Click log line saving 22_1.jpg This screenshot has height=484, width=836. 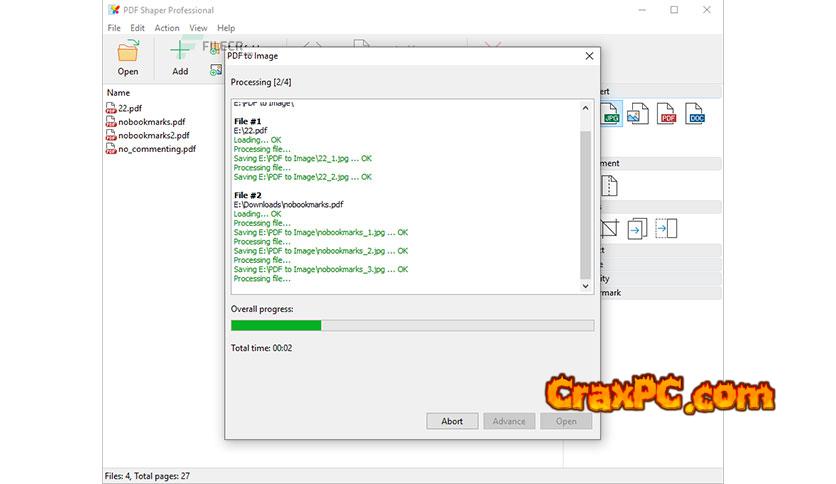303,158
